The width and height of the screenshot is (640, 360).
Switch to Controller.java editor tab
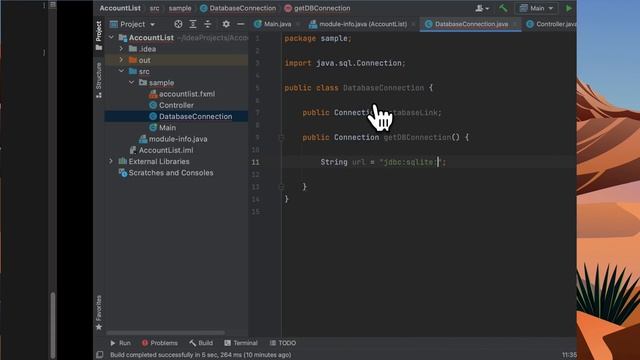(551, 24)
